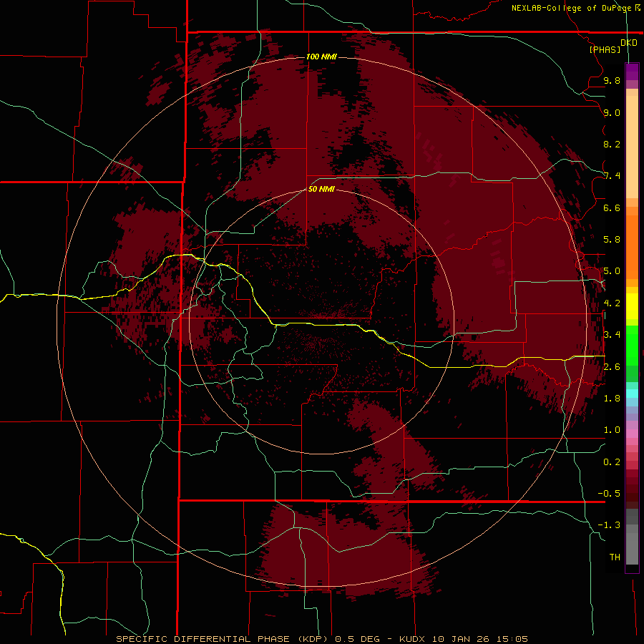Click the 15:05 timestamp in the bottom caption
This screenshot has width=644, height=644.
click(512, 639)
